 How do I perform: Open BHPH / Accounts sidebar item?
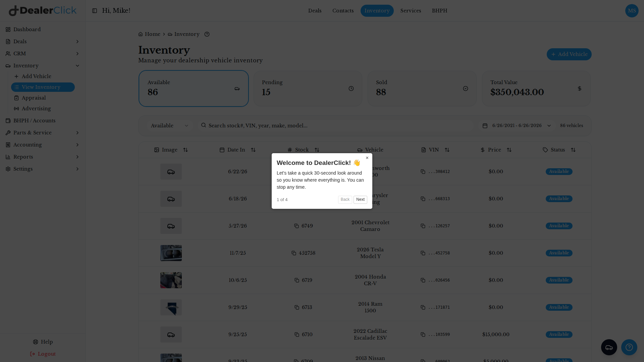pyautogui.click(x=43, y=121)
